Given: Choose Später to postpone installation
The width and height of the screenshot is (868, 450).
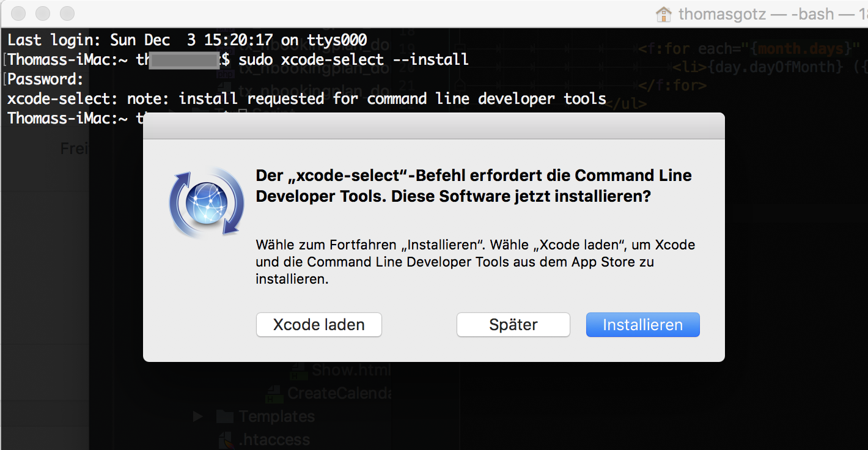Looking at the screenshot, I should [513, 325].
